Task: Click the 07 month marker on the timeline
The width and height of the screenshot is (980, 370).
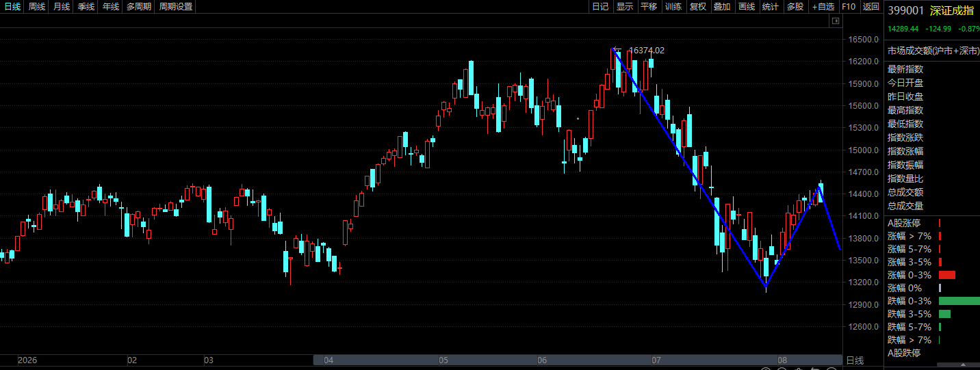Action: coord(656,360)
